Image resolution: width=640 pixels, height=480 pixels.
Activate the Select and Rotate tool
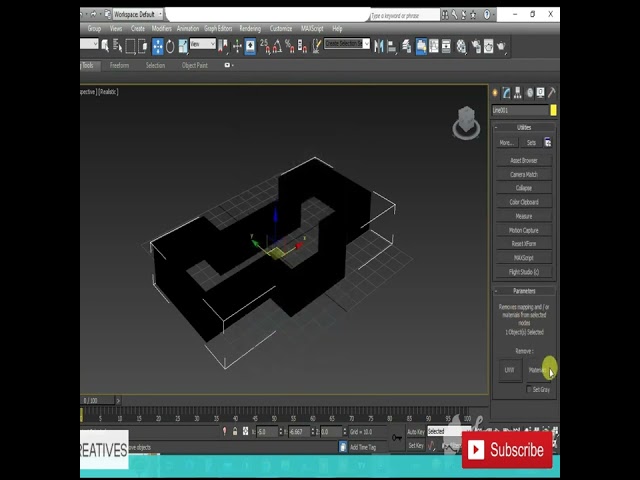170,46
